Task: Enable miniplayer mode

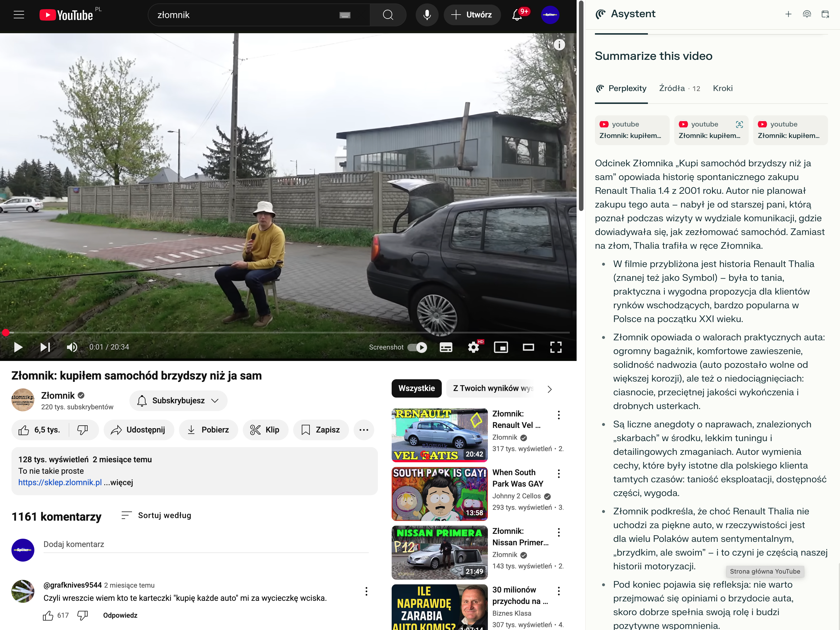Action: (x=500, y=347)
